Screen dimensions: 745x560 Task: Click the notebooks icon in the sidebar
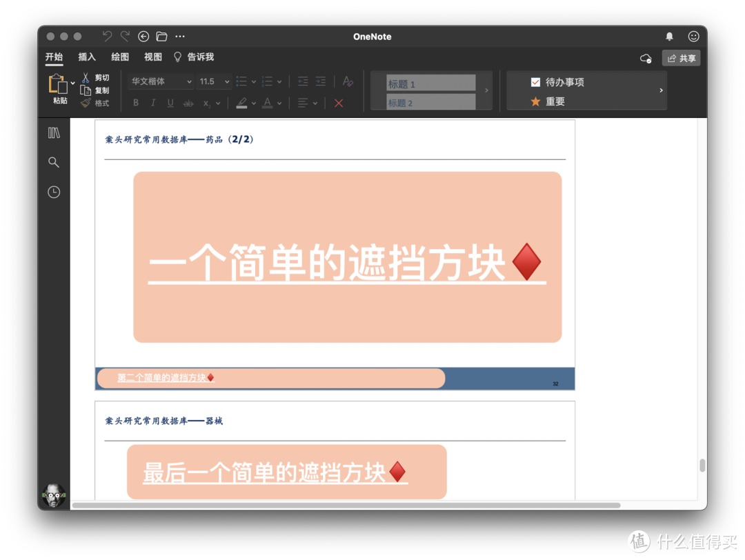pyautogui.click(x=54, y=132)
